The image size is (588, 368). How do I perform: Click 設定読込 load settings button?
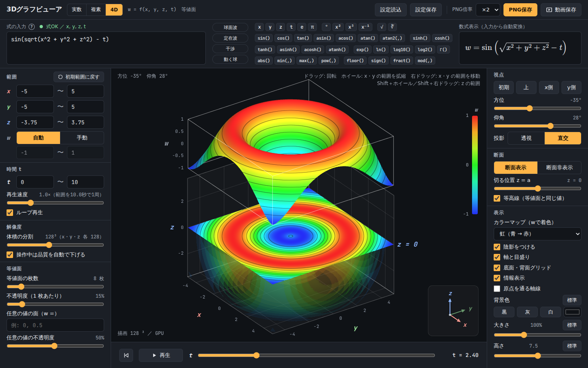point(391,10)
